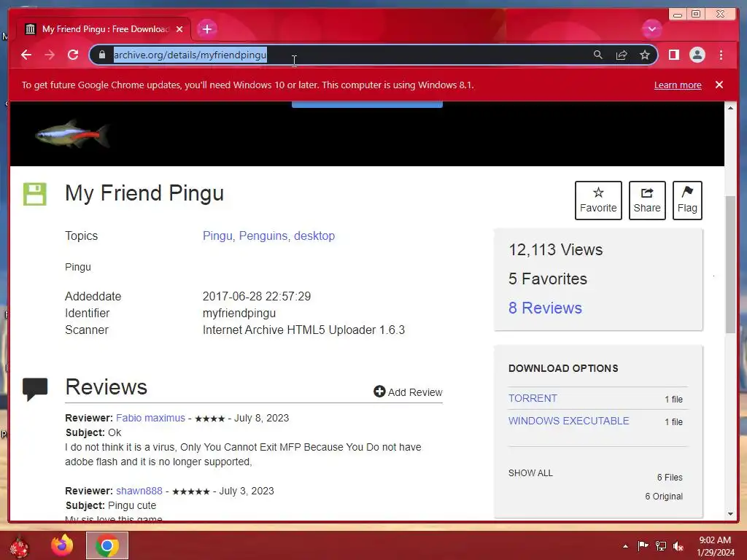The height and width of the screenshot is (560, 747).
Task: Click the Reviews speech bubble icon
Action: [35, 389]
